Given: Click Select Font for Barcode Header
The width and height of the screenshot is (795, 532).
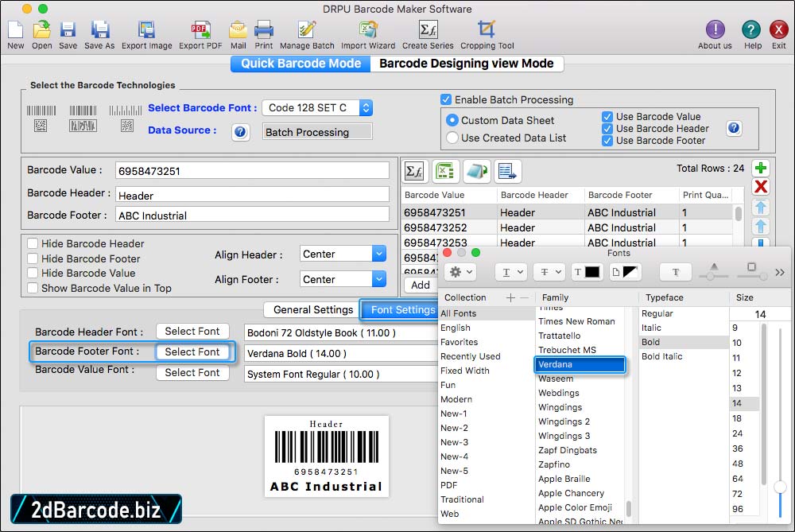Looking at the screenshot, I should (192, 331).
